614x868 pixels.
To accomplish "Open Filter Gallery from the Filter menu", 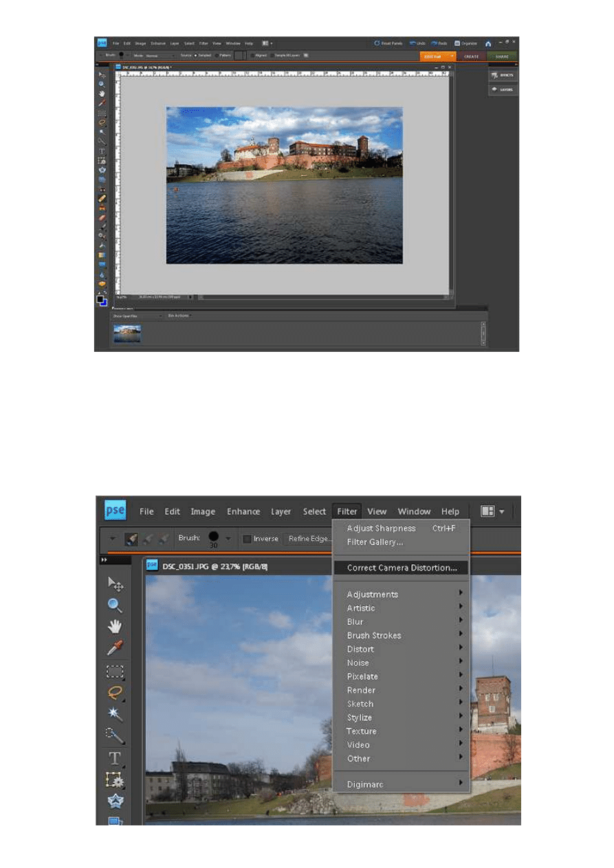I will tap(375, 542).
